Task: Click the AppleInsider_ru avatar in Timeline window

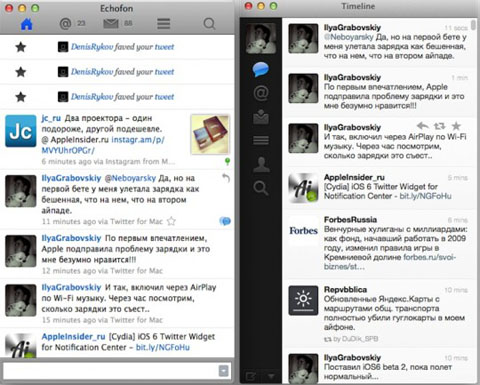Action: point(303,188)
